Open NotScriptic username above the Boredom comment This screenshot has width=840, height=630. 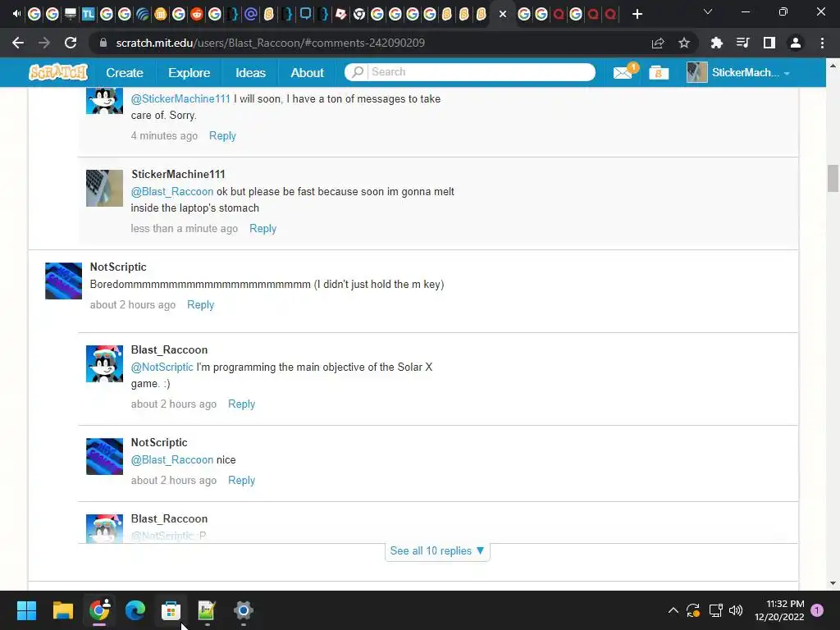click(118, 267)
